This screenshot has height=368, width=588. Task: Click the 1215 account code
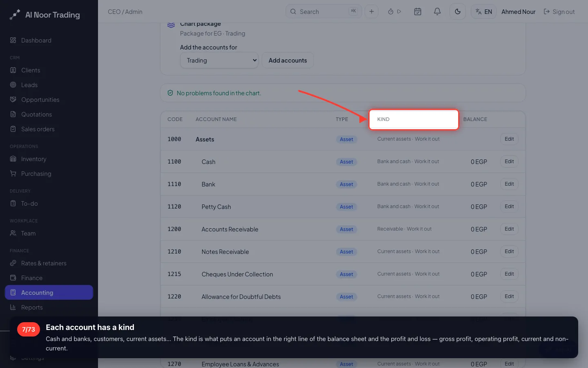[x=174, y=274]
